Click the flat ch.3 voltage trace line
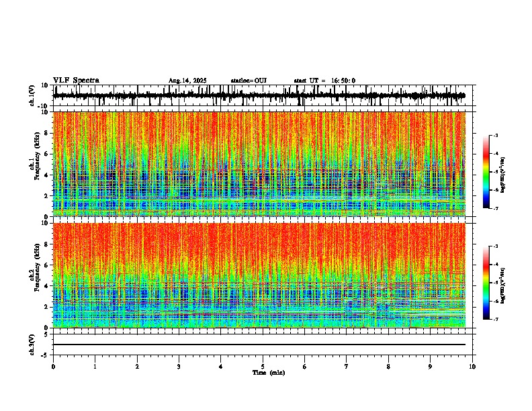The height and width of the screenshot is (411, 532). 259,345
